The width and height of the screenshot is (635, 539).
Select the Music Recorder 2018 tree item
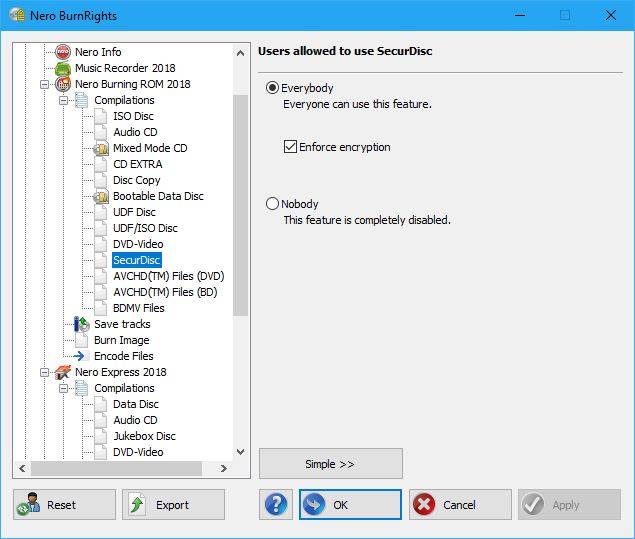[x=126, y=68]
